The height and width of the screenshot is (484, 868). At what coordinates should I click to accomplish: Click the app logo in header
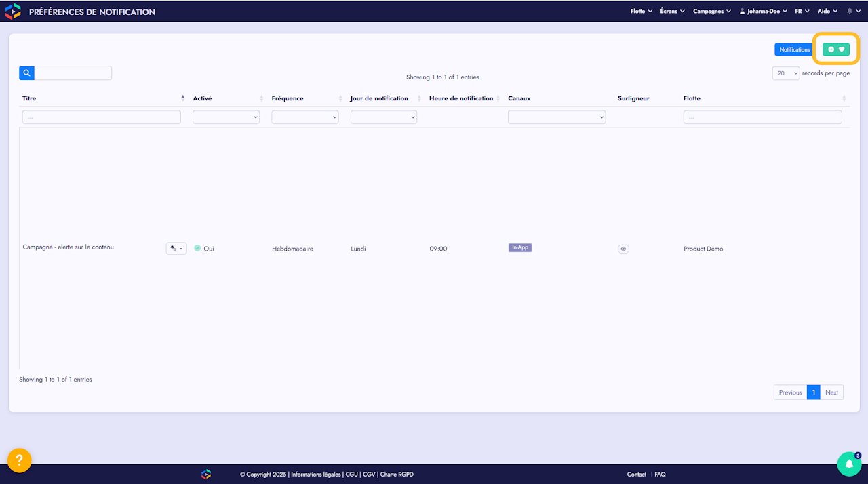[13, 12]
